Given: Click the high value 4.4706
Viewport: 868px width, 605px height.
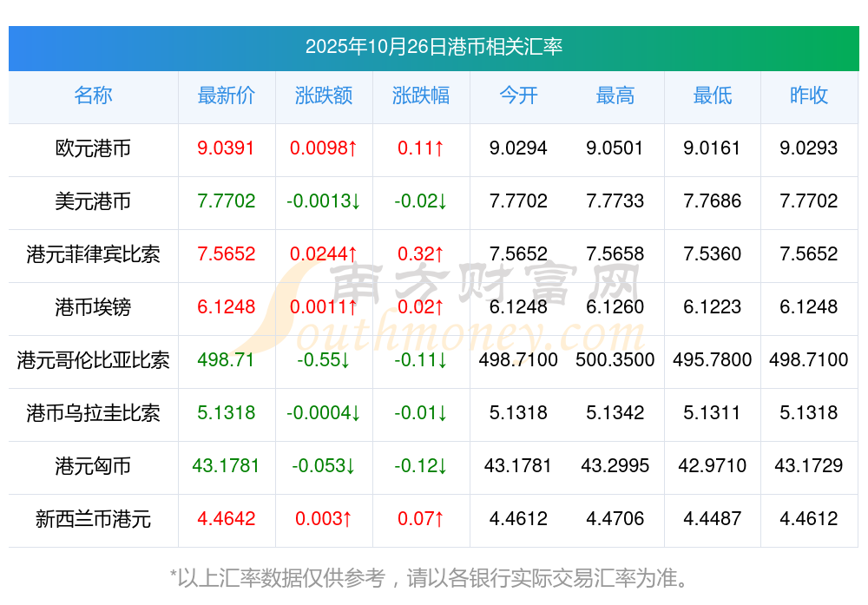Looking at the screenshot, I should click(615, 519).
